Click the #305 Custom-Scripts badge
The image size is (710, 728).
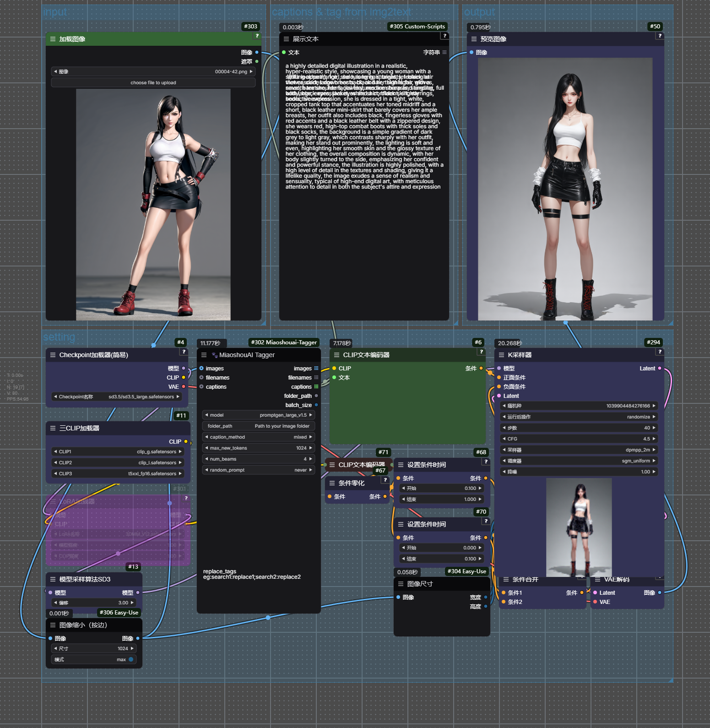point(417,27)
